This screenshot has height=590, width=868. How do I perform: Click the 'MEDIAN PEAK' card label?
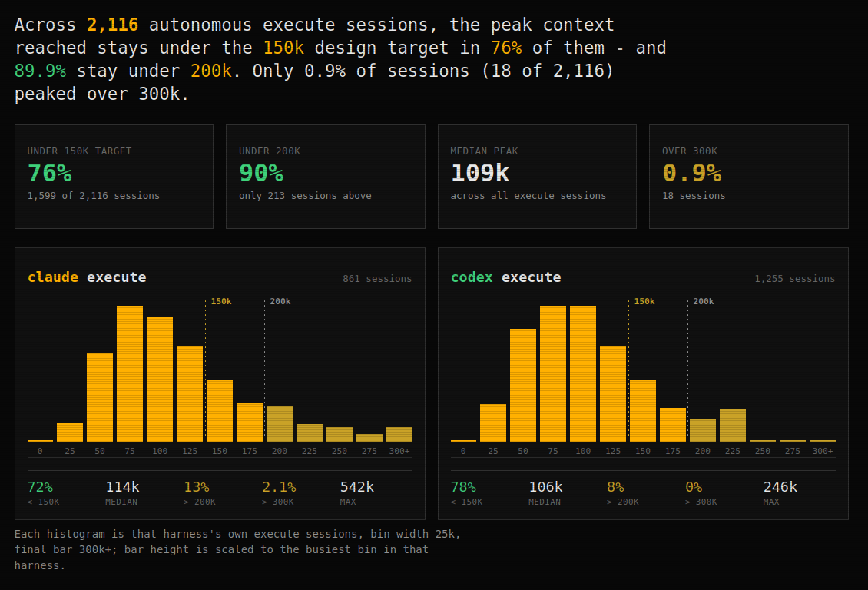[x=484, y=151]
